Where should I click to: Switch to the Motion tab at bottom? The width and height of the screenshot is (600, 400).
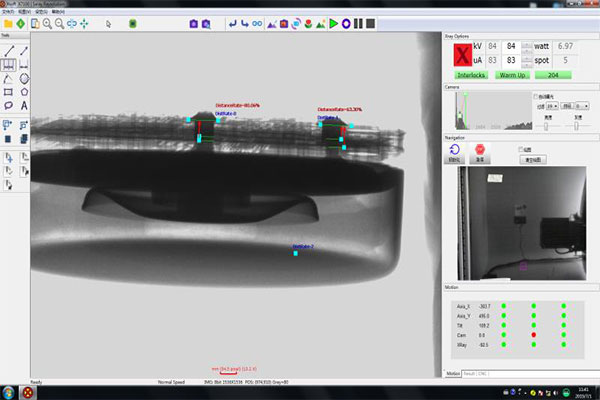coord(453,374)
